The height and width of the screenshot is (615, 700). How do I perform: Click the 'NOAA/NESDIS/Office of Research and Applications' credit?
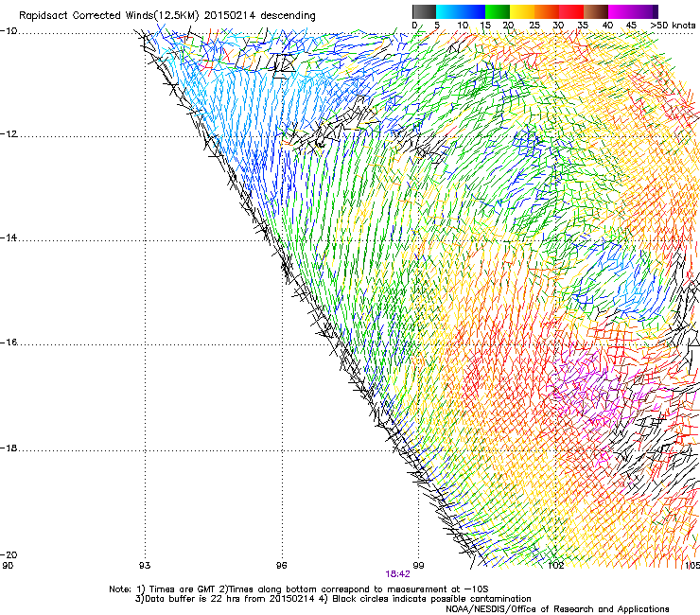point(557,609)
